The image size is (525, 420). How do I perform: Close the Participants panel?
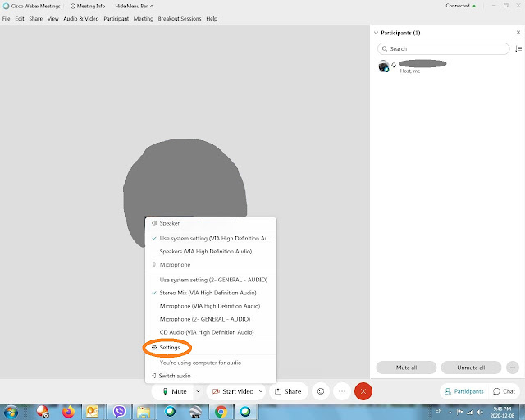point(518,33)
